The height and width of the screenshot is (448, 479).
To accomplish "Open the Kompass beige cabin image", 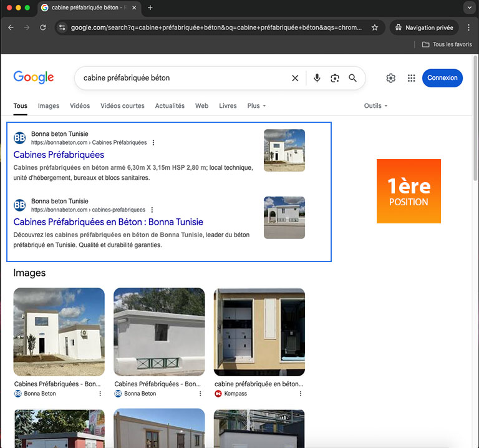I will [259, 332].
